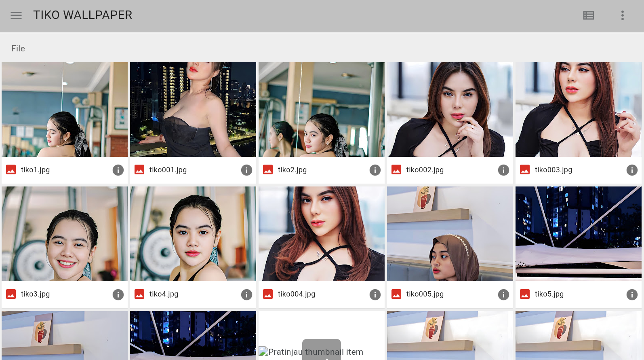Viewport: 644px width, 360px height.
Task: Select the tiko004.jpg file name
Action: coord(297,294)
